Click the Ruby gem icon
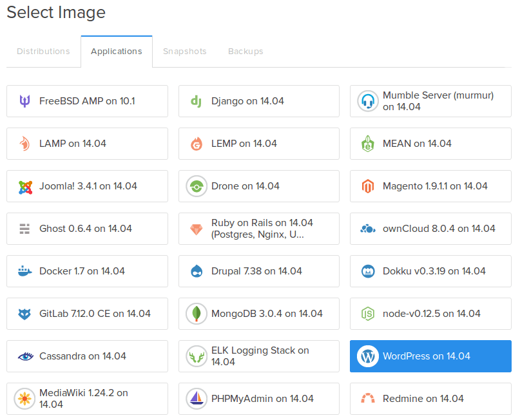This screenshot has height=420, width=520. click(x=197, y=229)
